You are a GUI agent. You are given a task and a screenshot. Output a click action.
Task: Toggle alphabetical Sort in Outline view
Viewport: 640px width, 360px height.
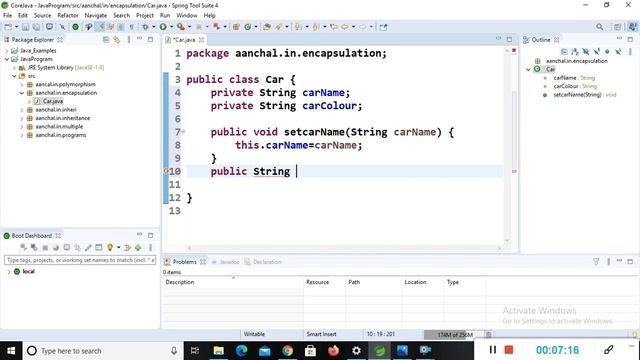(x=575, y=52)
